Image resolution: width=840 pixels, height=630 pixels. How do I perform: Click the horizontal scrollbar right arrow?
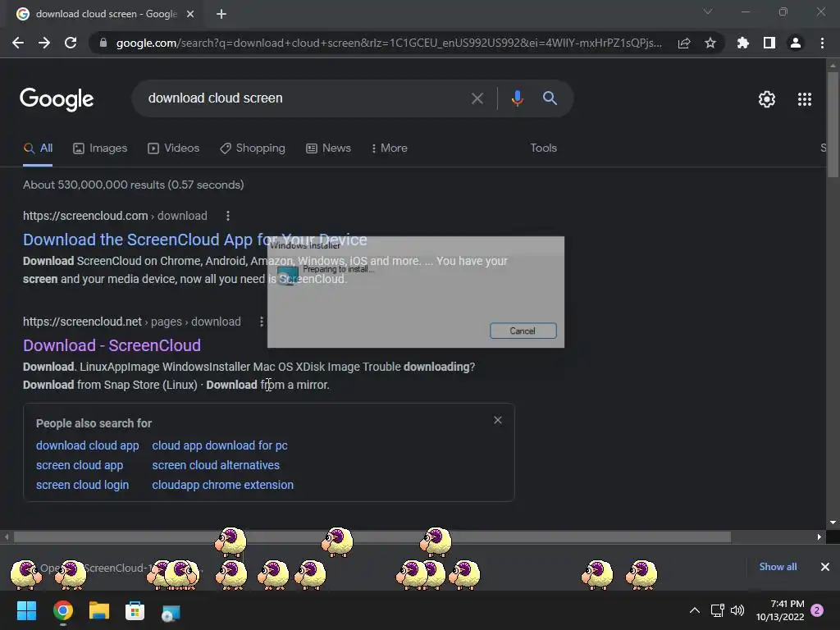click(x=819, y=536)
